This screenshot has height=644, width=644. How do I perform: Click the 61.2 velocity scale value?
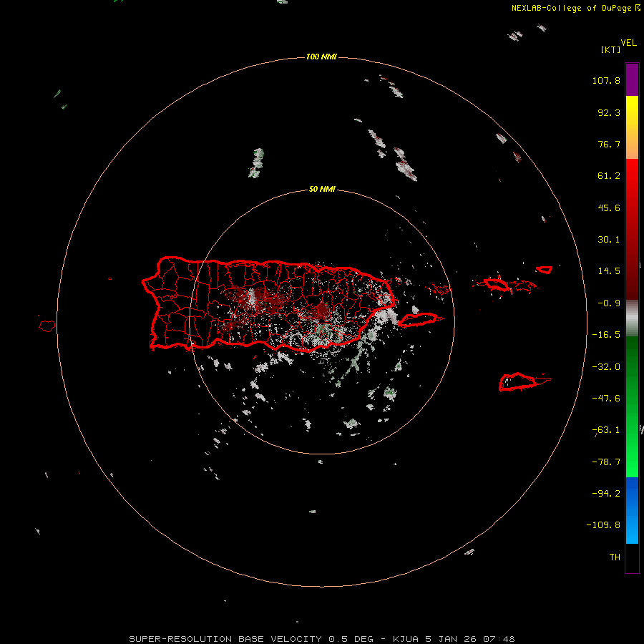(609, 176)
